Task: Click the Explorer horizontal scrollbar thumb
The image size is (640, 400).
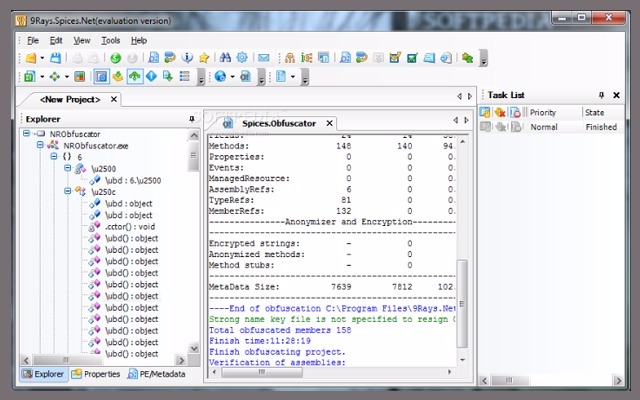Action: pyautogui.click(x=67, y=360)
